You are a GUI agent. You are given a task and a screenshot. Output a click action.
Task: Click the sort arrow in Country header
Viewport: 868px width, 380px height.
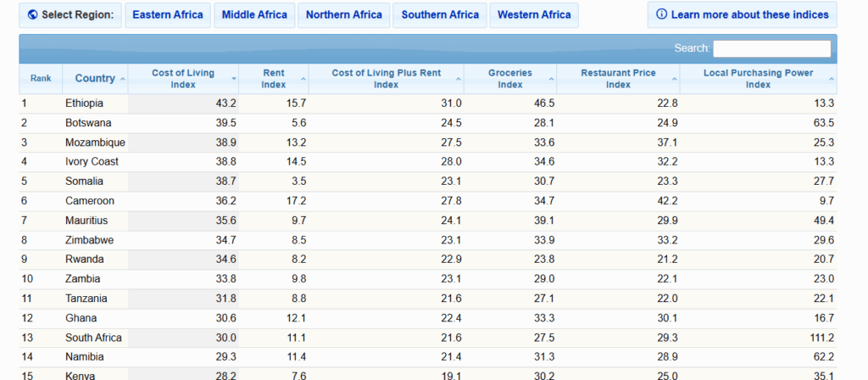122,79
